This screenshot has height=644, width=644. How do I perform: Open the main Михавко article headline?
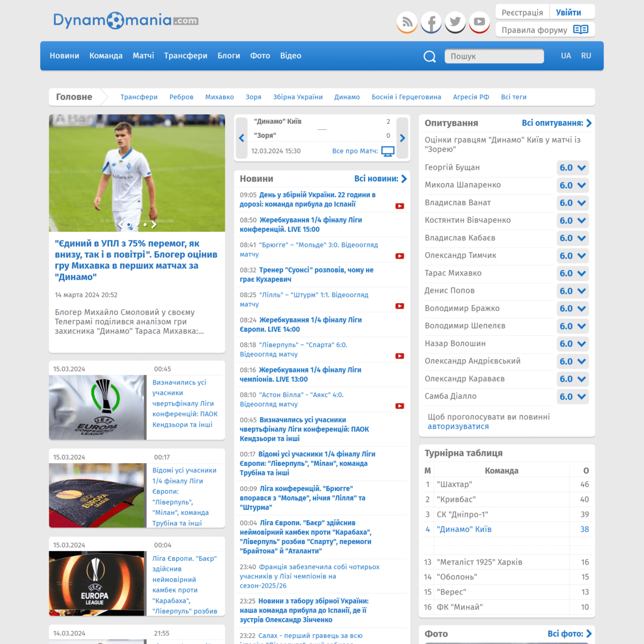coord(136,260)
